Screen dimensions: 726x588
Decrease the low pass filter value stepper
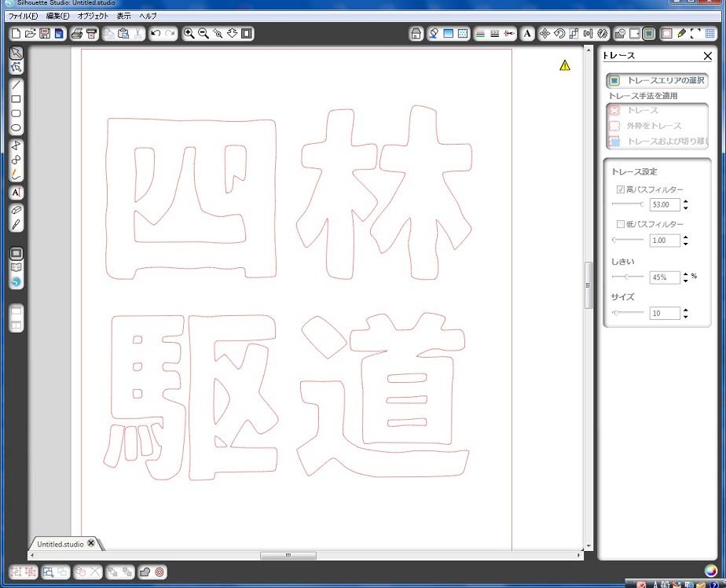[x=686, y=243]
